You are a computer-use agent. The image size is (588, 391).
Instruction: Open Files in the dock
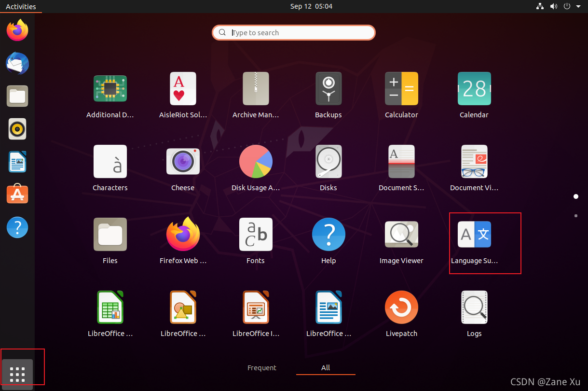[x=17, y=96]
